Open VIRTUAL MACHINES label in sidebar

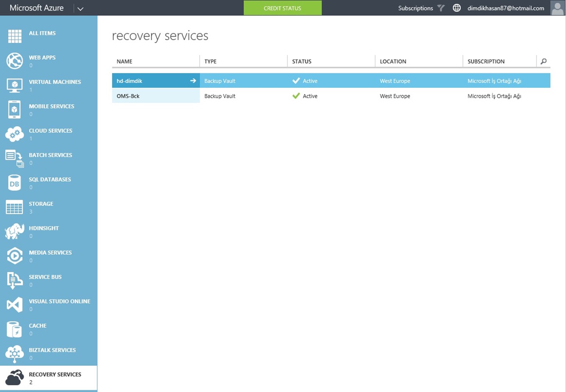55,82
